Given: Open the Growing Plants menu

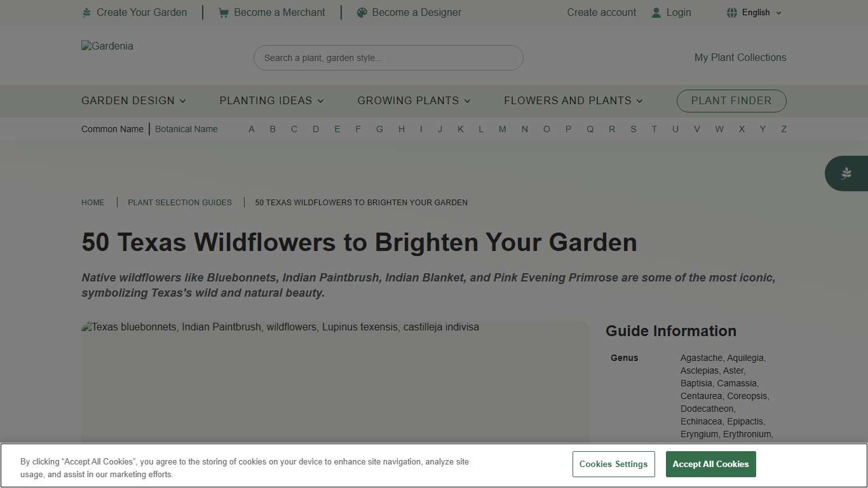Looking at the screenshot, I should (413, 100).
